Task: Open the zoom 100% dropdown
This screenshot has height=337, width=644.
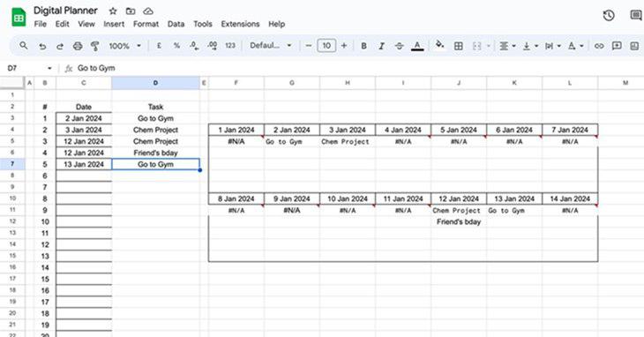Action: coord(125,46)
